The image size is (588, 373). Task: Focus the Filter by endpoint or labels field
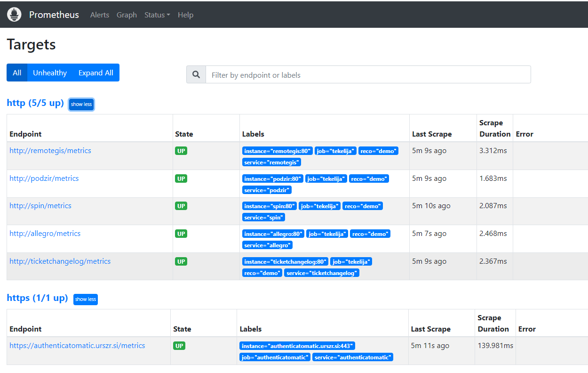coord(368,75)
